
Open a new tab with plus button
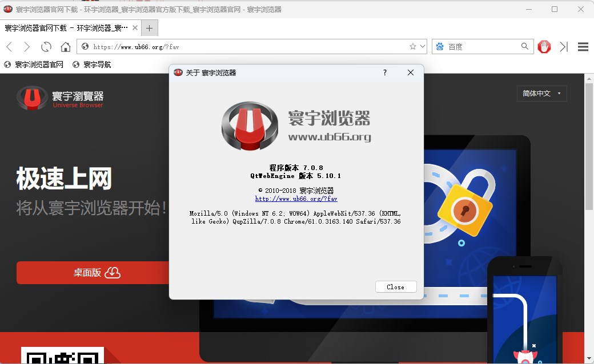click(149, 28)
